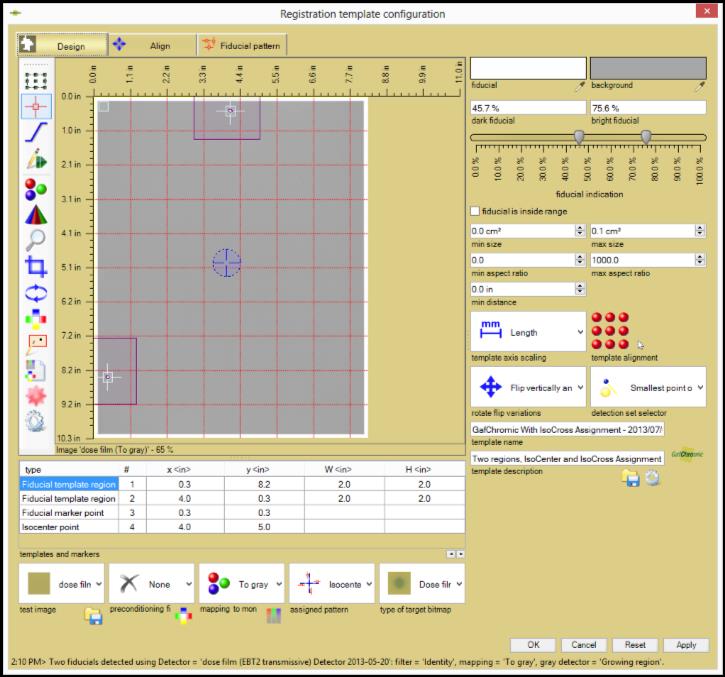The width and height of the screenshot is (725, 677).
Task: Click the document with color dots icon
Action: click(x=36, y=370)
